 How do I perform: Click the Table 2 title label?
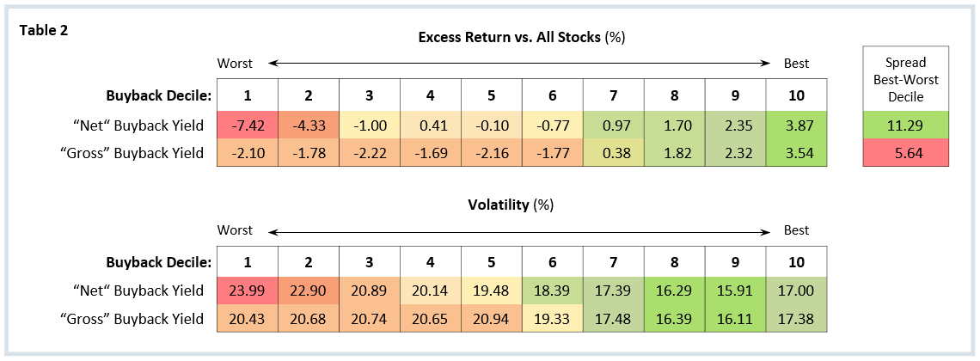(43, 30)
